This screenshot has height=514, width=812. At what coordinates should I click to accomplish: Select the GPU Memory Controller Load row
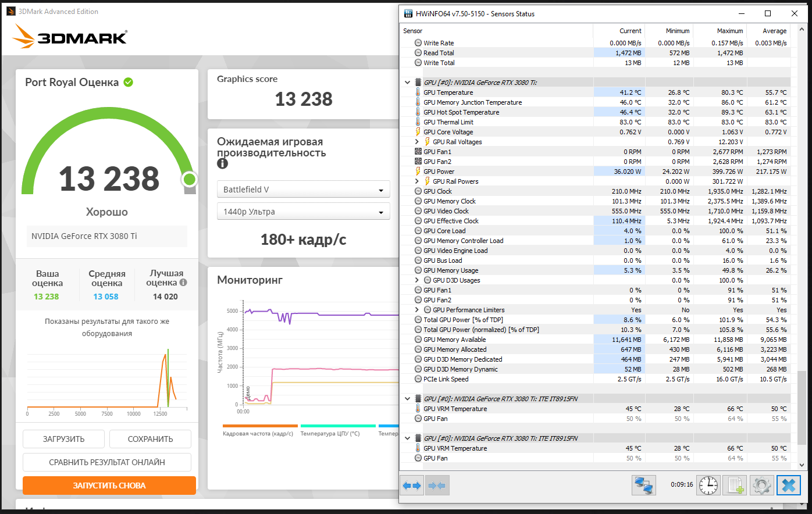[x=595, y=241]
